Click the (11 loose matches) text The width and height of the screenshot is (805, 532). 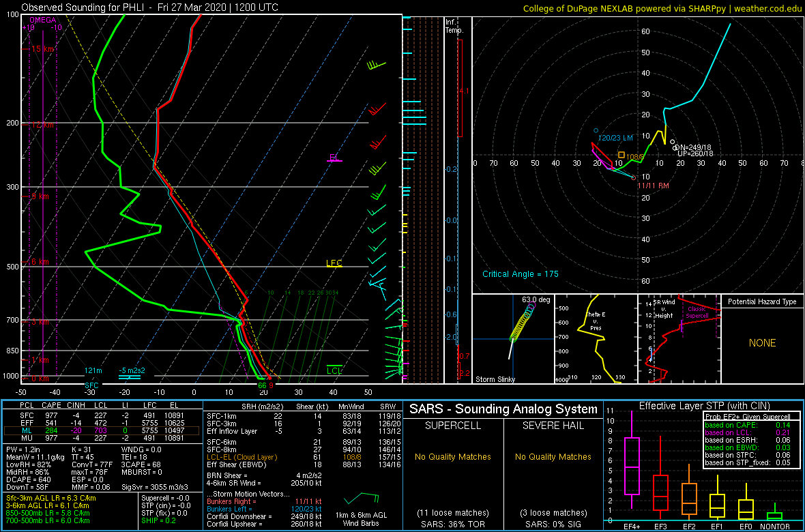pyautogui.click(x=452, y=512)
